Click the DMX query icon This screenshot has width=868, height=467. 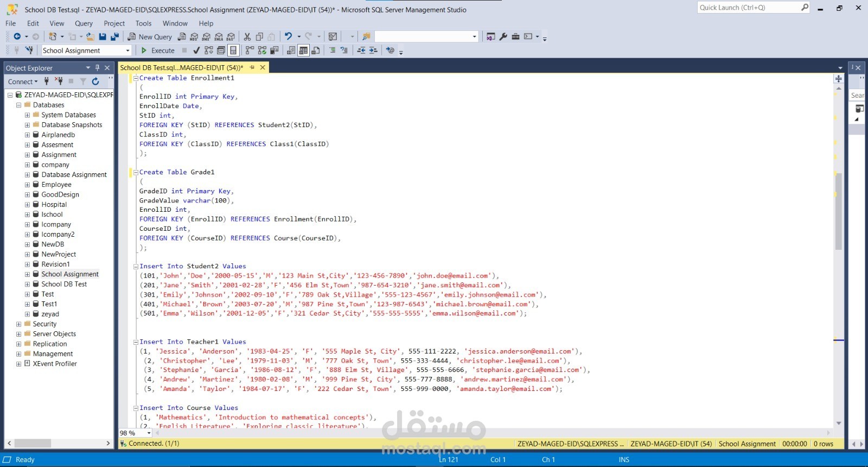[206, 36]
